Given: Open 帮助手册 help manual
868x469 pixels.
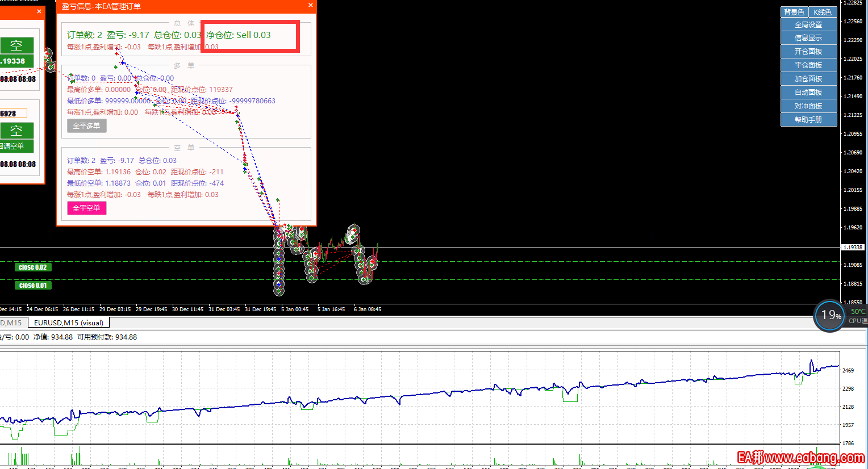Looking at the screenshot, I should tap(808, 120).
